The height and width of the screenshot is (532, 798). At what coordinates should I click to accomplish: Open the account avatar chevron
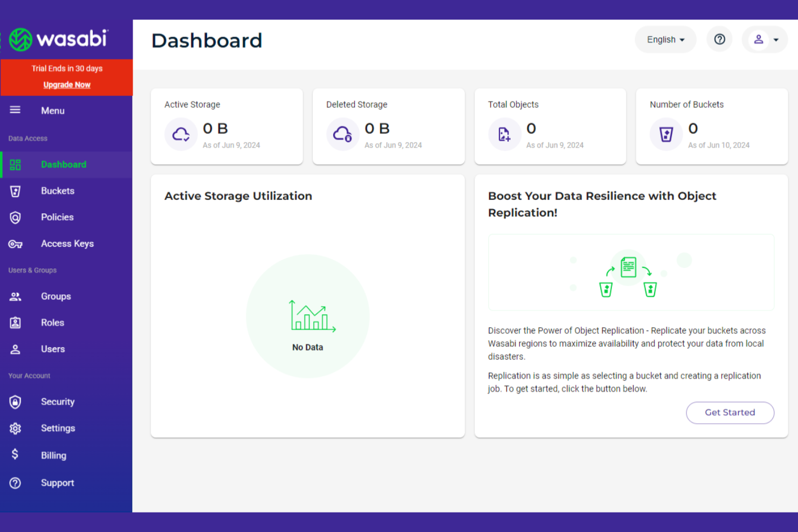(x=776, y=39)
